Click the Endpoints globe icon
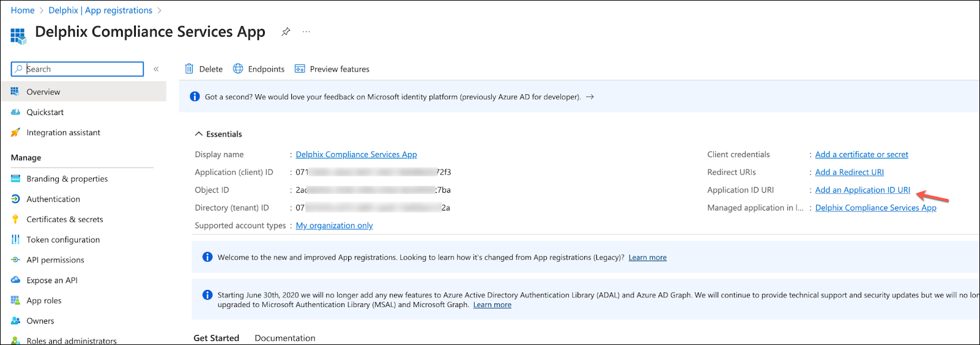The height and width of the screenshot is (345, 980). (238, 69)
